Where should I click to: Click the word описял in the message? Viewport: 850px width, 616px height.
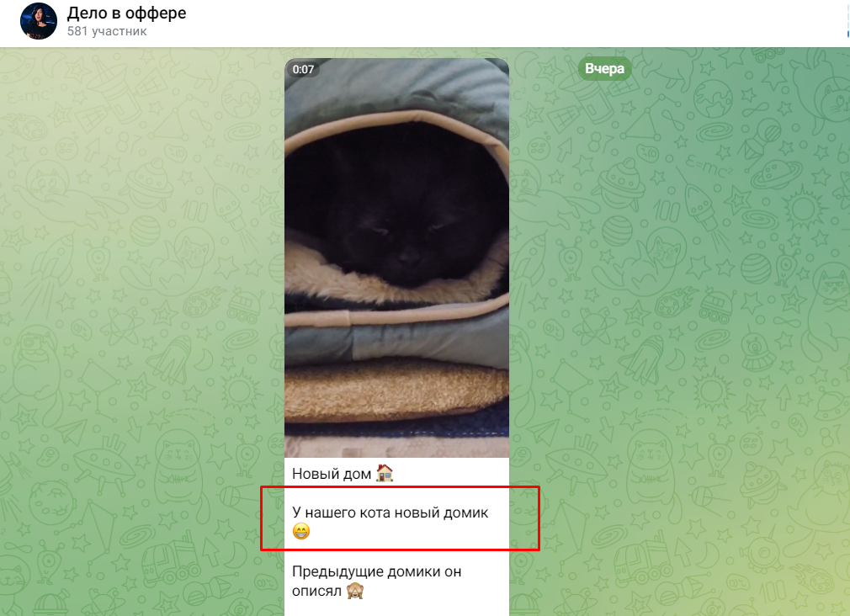tap(317, 591)
